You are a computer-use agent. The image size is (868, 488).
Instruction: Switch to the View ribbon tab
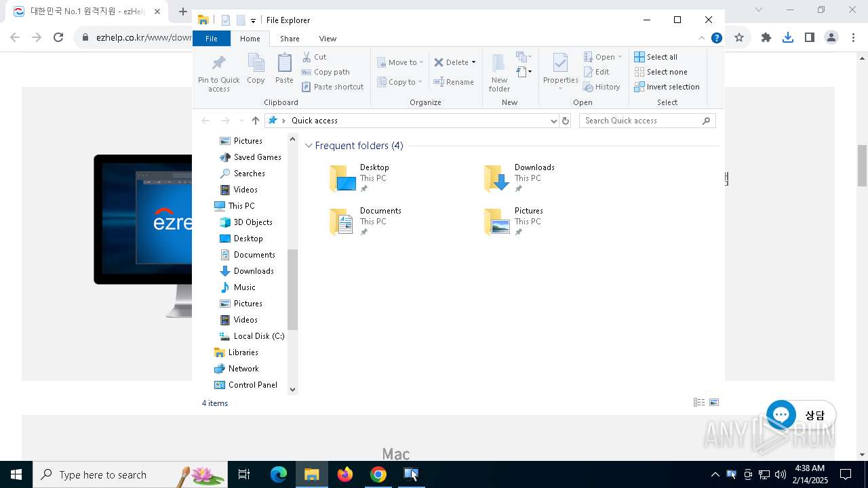328,39
